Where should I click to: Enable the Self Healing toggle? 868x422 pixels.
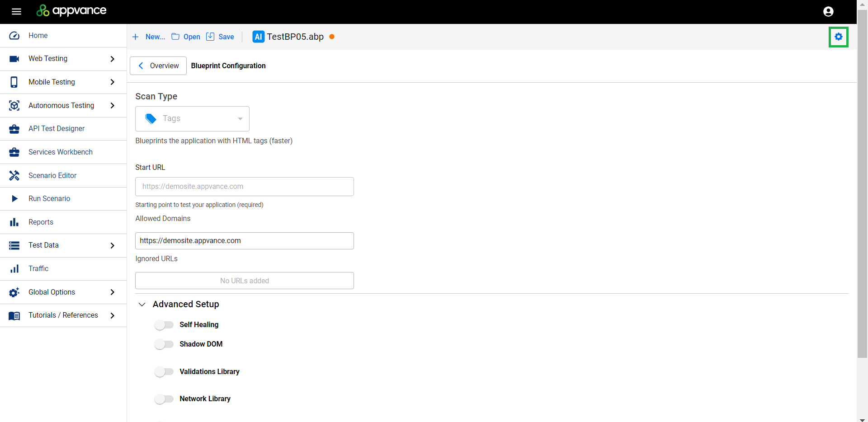point(164,325)
